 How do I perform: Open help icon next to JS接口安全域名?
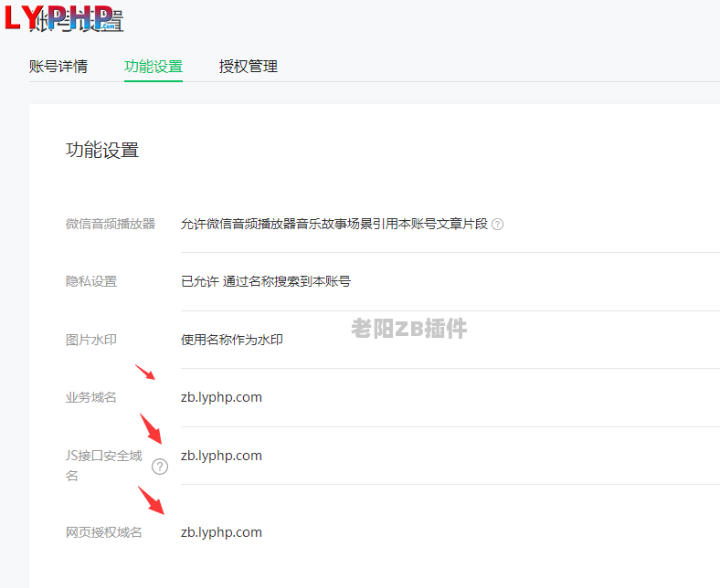[x=160, y=467]
